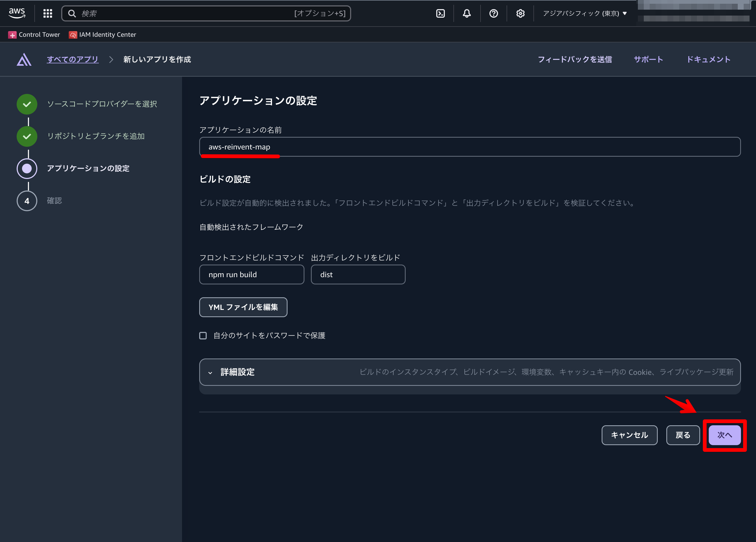Click the Amplify logo icon
Image resolution: width=756 pixels, height=542 pixels.
click(x=24, y=60)
